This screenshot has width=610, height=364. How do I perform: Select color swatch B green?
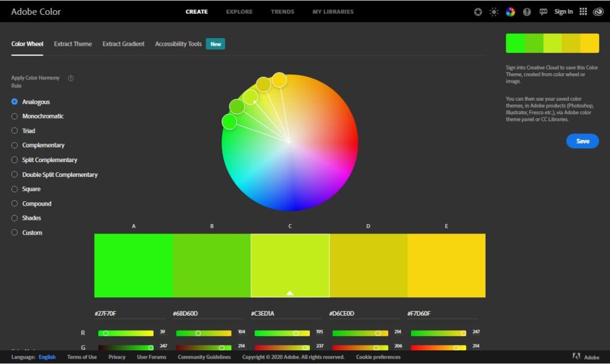211,266
